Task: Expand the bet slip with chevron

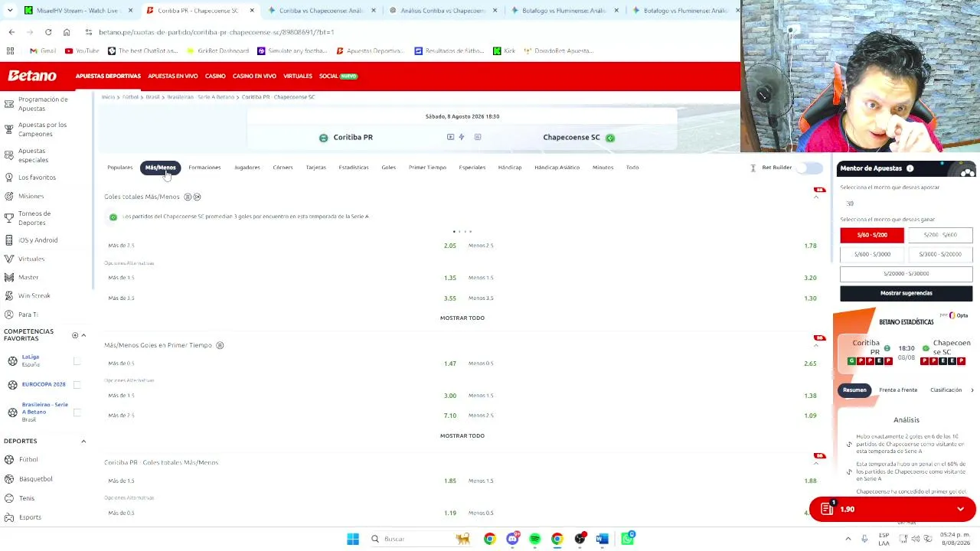Action: pos(961,509)
